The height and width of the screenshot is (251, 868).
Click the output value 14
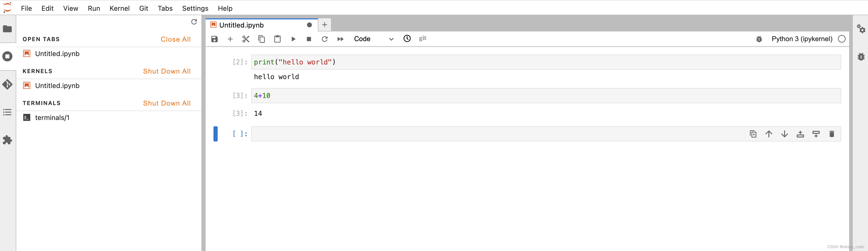tap(258, 114)
